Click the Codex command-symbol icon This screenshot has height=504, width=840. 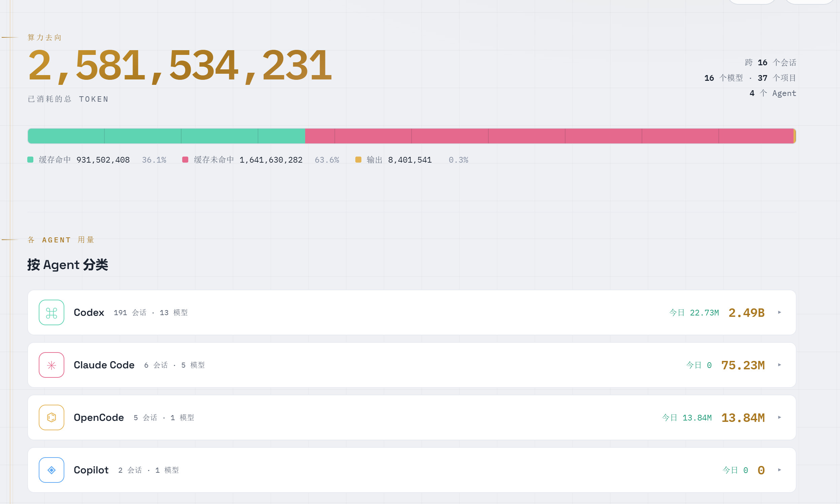[51, 312]
